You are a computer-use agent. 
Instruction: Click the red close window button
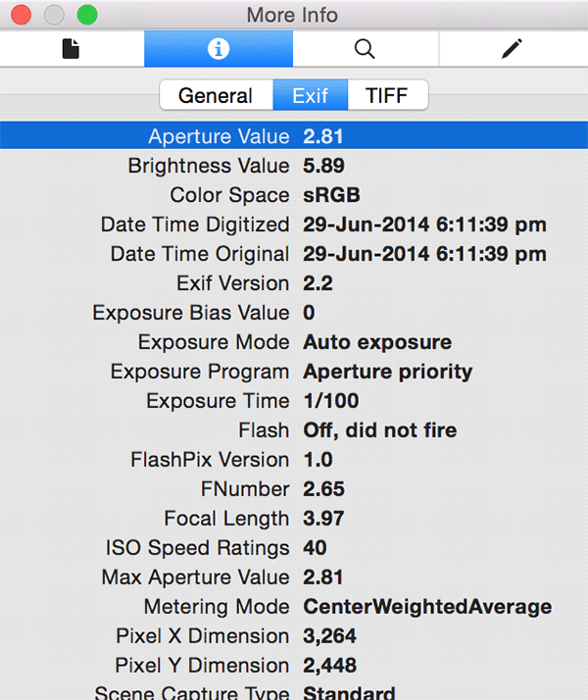[x=20, y=16]
